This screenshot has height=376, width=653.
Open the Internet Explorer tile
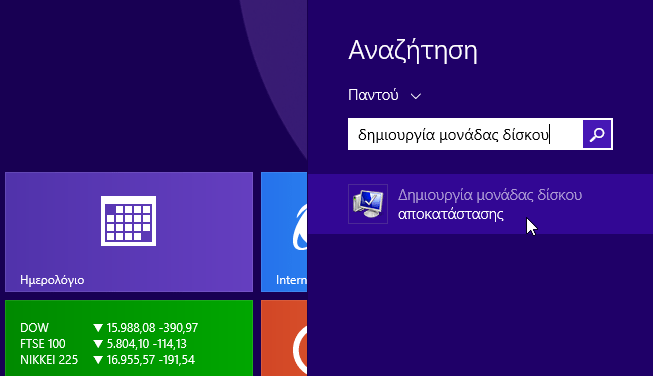(x=284, y=232)
